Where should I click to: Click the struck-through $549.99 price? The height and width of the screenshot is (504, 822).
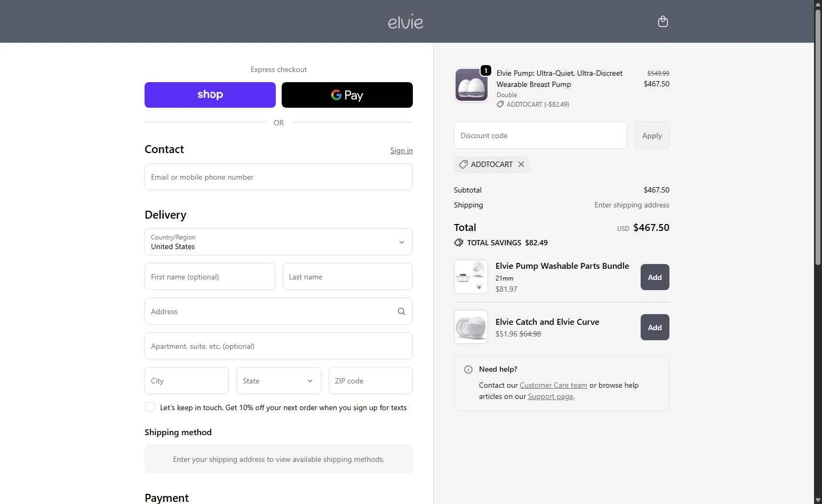click(x=658, y=73)
